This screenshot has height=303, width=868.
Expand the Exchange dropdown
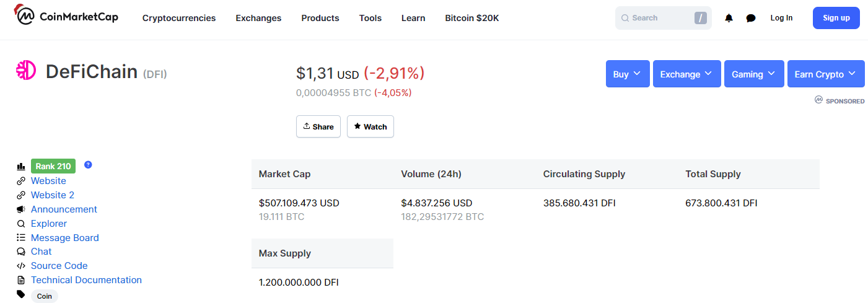coord(687,74)
